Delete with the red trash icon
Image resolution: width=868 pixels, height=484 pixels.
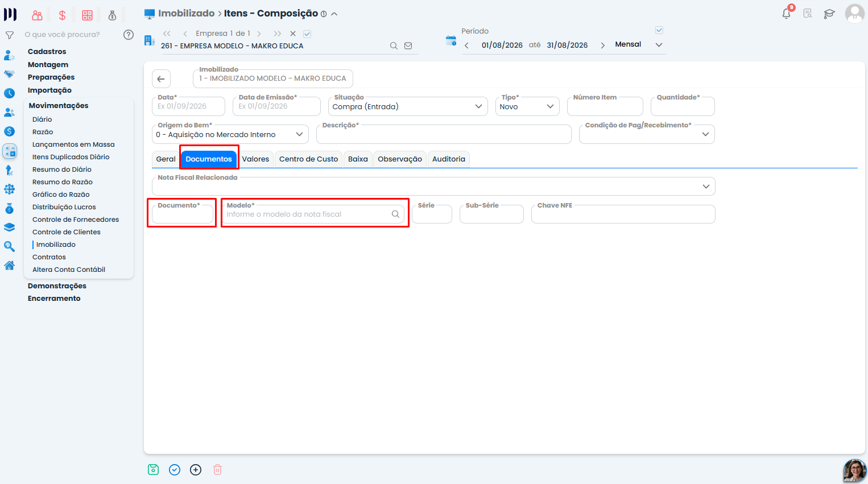(217, 470)
